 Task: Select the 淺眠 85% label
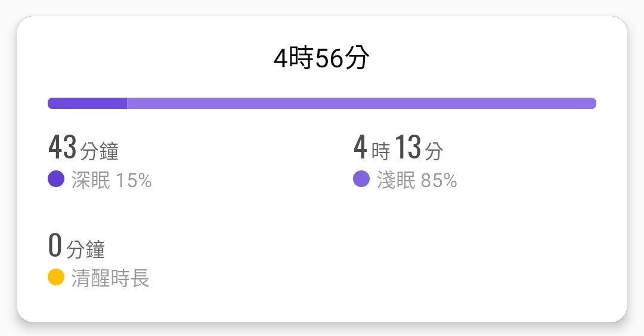[x=417, y=180]
